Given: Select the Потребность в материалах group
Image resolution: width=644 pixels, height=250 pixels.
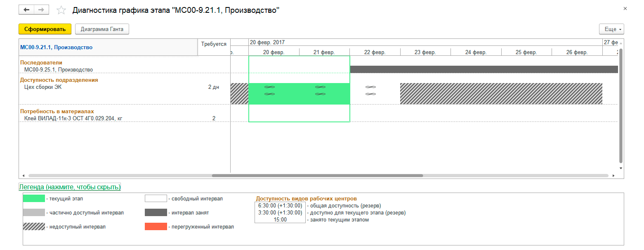Looking at the screenshot, I should (x=57, y=111).
